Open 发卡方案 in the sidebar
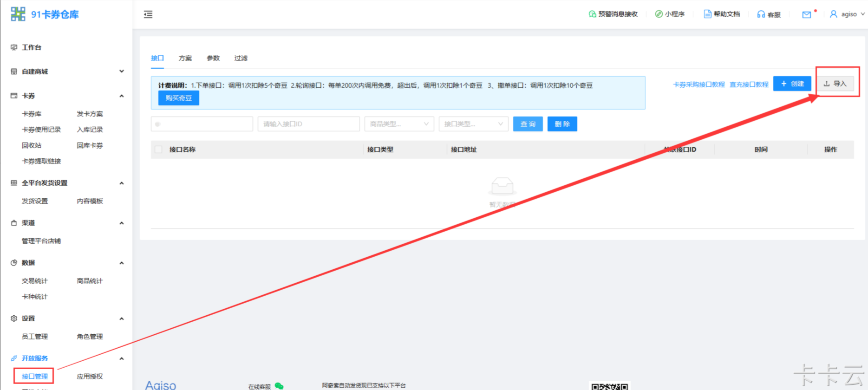This screenshot has width=868, height=390. tap(90, 114)
